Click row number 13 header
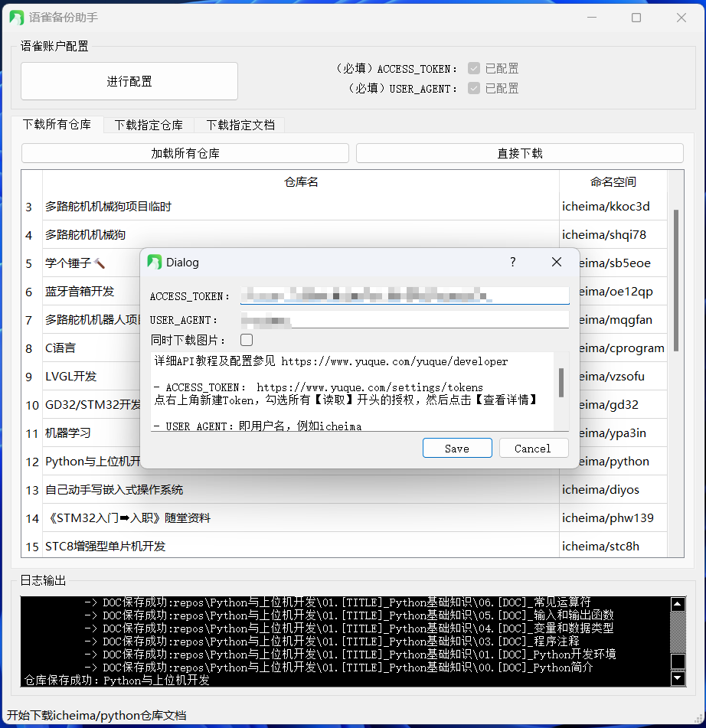This screenshot has width=706, height=728. 31,490
